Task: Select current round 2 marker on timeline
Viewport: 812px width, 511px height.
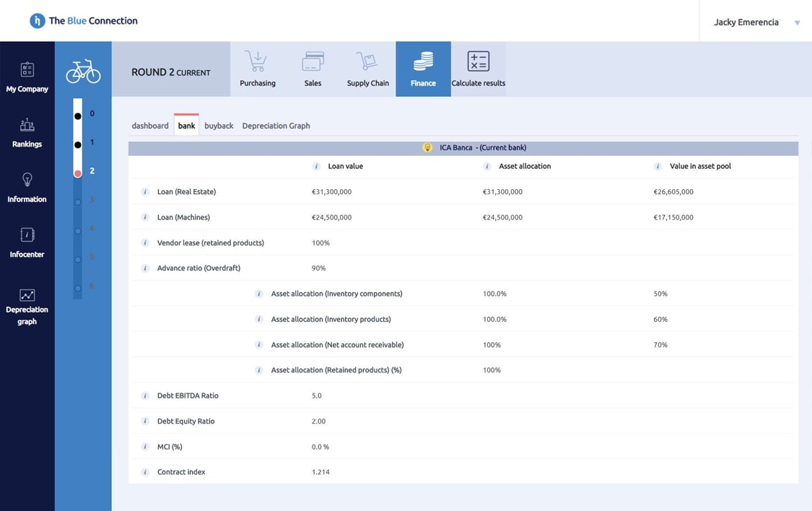Action: point(78,173)
